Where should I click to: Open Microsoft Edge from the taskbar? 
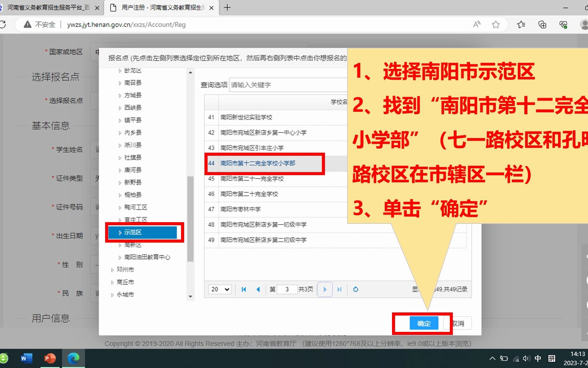73,358
